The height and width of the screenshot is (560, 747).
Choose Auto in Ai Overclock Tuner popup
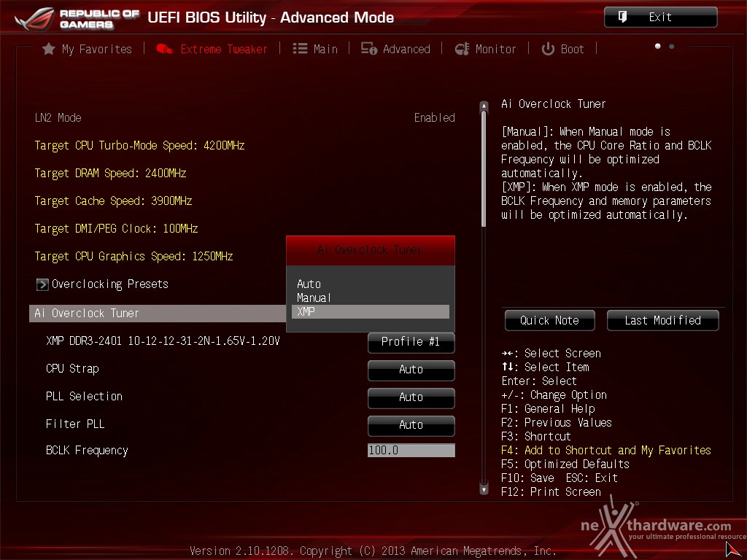pos(370,284)
